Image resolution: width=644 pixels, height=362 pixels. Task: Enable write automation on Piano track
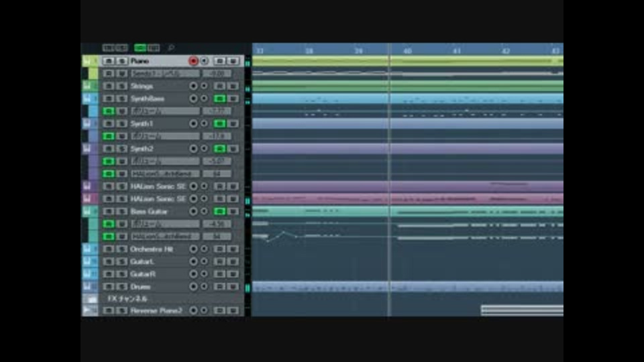pos(233,61)
